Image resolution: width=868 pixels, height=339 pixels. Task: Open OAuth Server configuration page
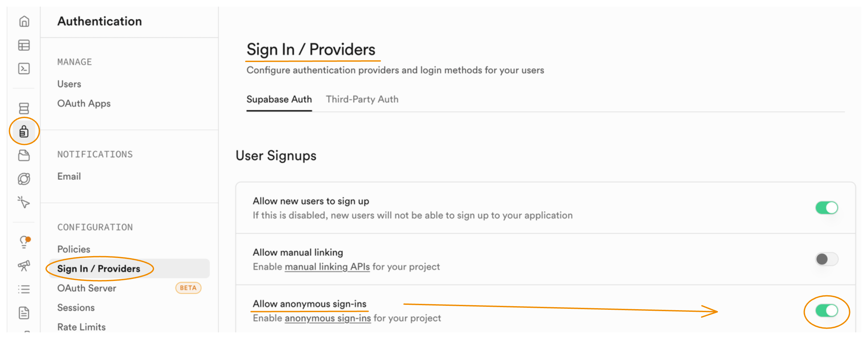coord(86,288)
